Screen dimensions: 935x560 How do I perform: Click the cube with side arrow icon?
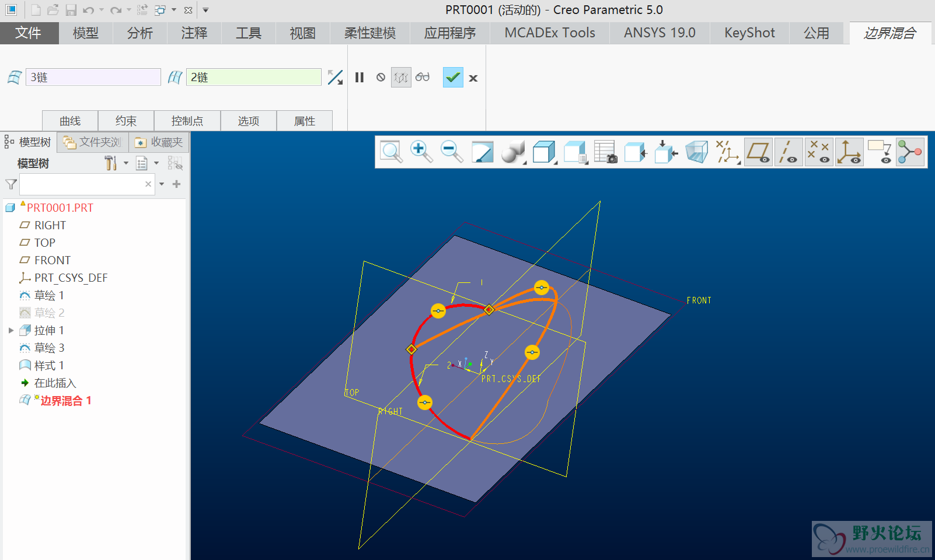(x=636, y=152)
